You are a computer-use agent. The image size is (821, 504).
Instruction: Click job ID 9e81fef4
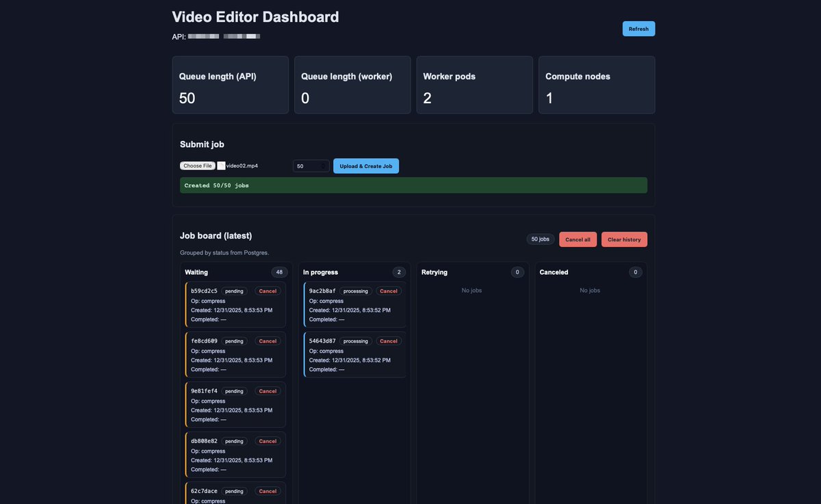pyautogui.click(x=204, y=391)
